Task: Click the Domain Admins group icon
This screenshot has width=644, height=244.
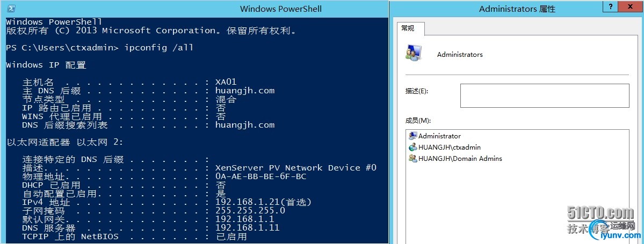Action: 413,158
